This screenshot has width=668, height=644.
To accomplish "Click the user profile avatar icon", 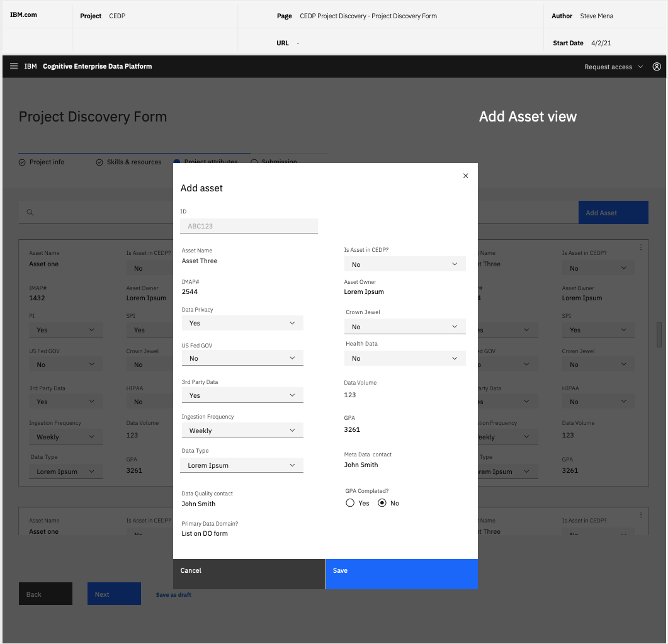I will point(657,67).
